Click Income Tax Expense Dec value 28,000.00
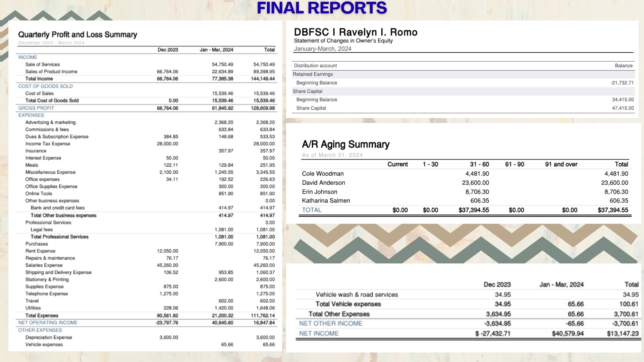This screenshot has width=644, height=362. [167, 143]
